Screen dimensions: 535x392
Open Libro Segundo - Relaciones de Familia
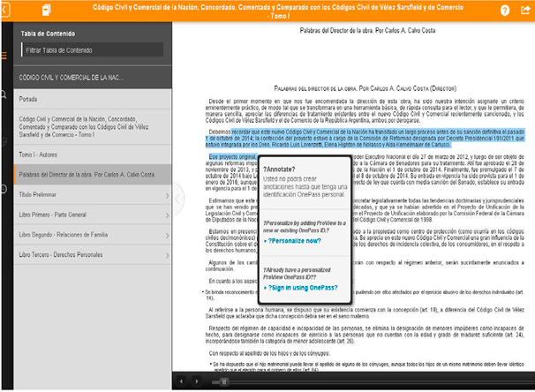click(93, 235)
